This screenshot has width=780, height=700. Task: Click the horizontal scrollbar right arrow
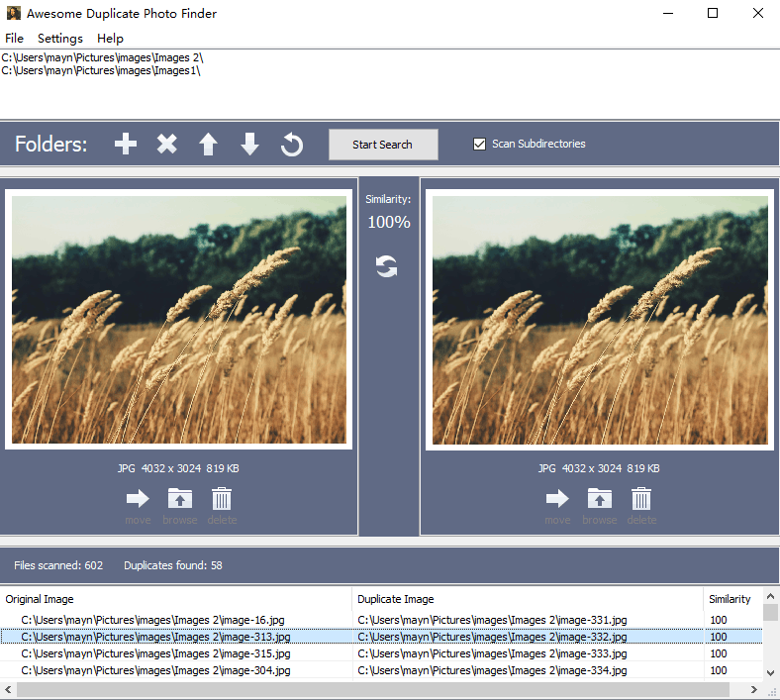pyautogui.click(x=754, y=689)
